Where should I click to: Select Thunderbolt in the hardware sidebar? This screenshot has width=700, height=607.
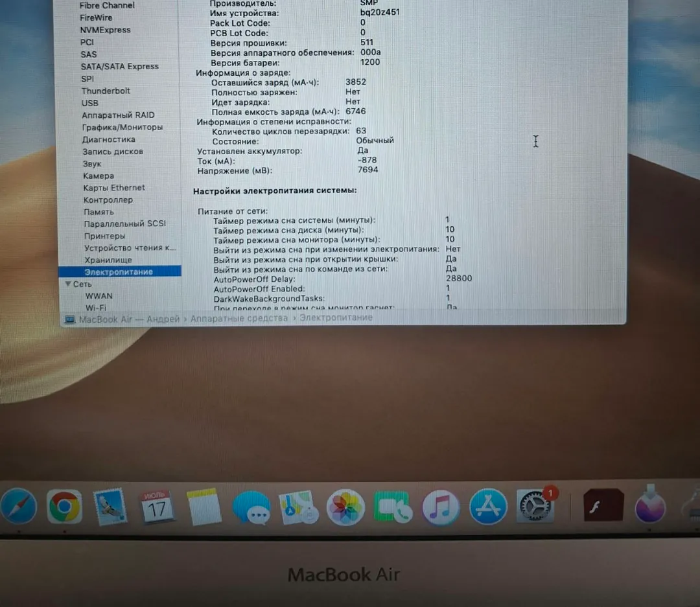point(106,91)
